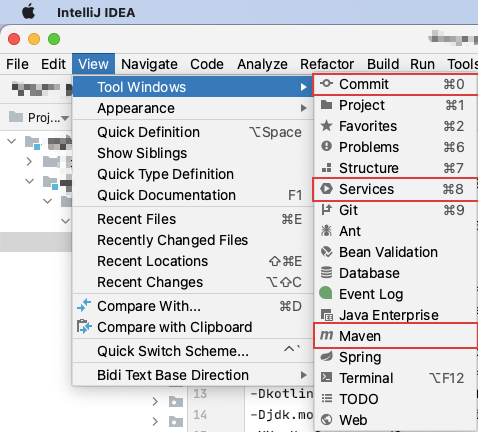Click the Web globe icon
The width and height of the screenshot is (478, 432).
pyautogui.click(x=326, y=420)
